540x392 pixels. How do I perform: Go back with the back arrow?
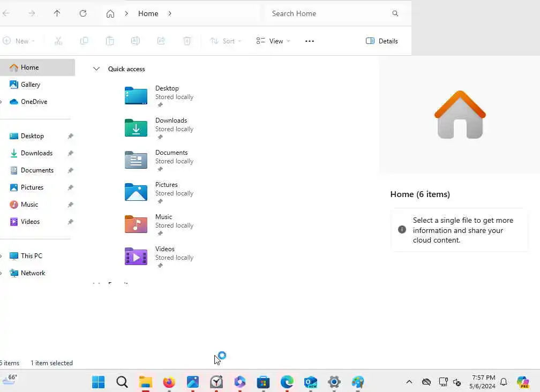click(6, 13)
